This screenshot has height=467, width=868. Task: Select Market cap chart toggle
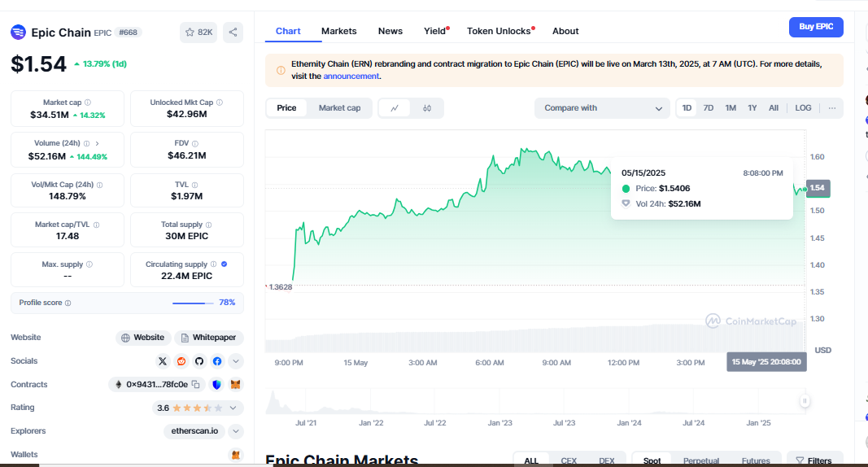(x=339, y=108)
